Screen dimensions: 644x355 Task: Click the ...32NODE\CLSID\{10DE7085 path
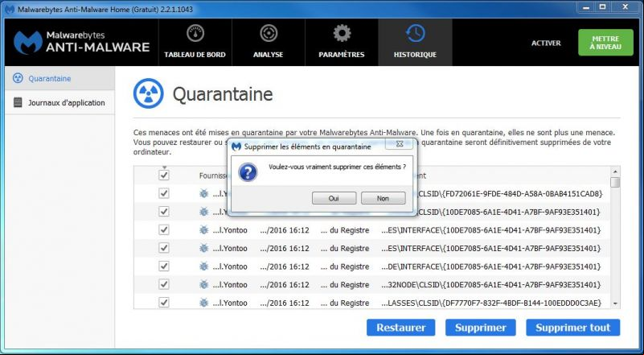491,285
